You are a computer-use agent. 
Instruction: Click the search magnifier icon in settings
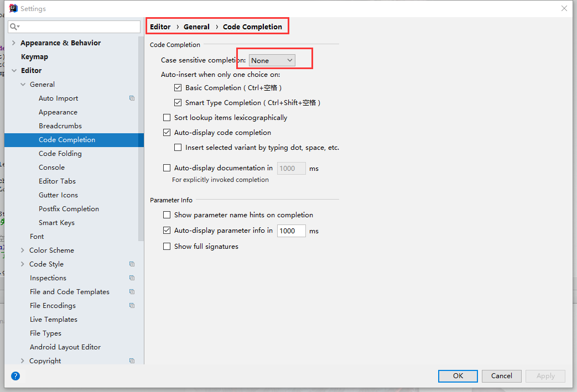(14, 27)
